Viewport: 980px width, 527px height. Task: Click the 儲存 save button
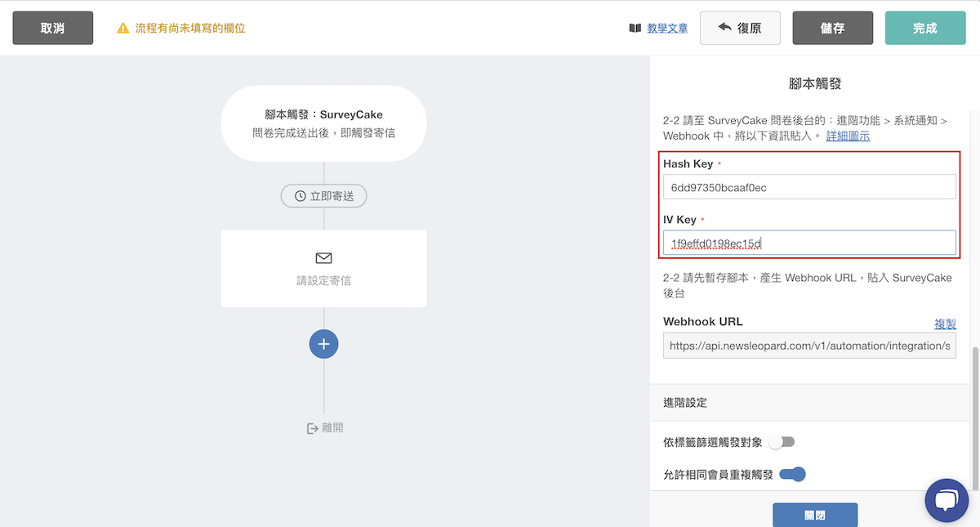point(833,28)
